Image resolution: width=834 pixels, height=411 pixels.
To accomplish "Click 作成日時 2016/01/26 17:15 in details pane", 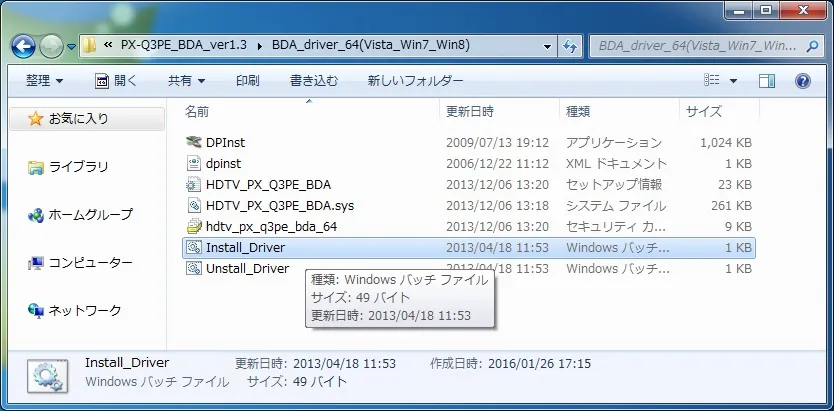I will (x=510, y=364).
